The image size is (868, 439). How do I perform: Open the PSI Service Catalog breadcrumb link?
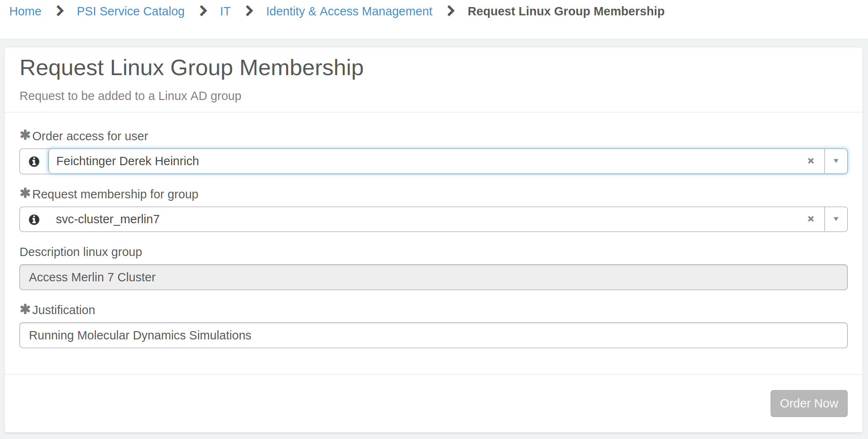tap(130, 11)
